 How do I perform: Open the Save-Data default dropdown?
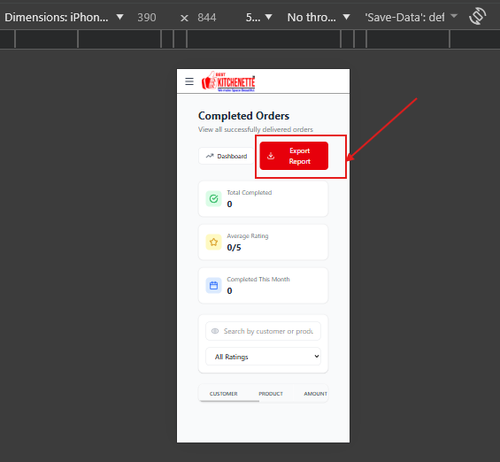tap(411, 17)
